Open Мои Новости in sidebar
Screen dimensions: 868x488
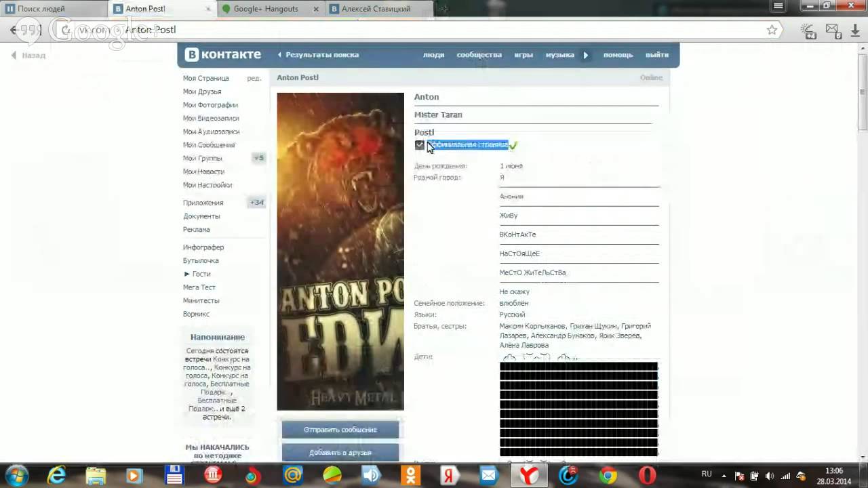coord(203,171)
